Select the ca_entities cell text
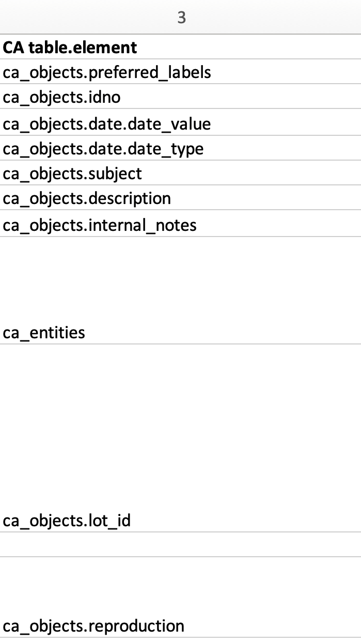 click(44, 332)
